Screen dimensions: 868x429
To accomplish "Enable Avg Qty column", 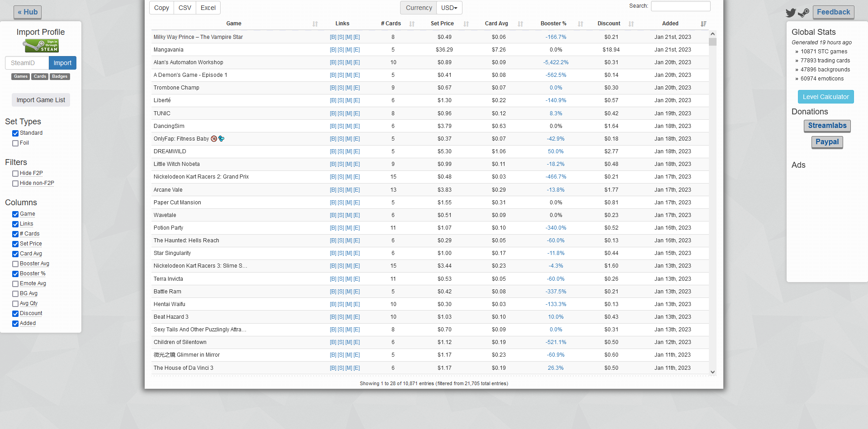I will click(x=15, y=304).
